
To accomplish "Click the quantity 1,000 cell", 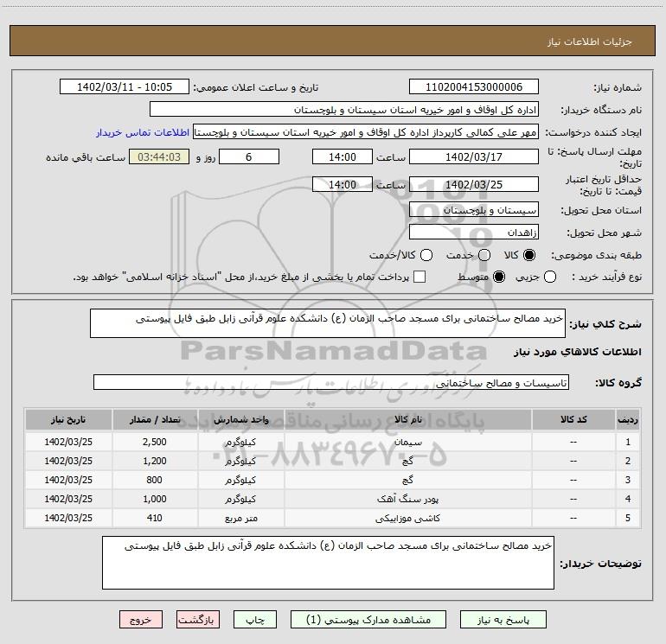I will (155, 500).
